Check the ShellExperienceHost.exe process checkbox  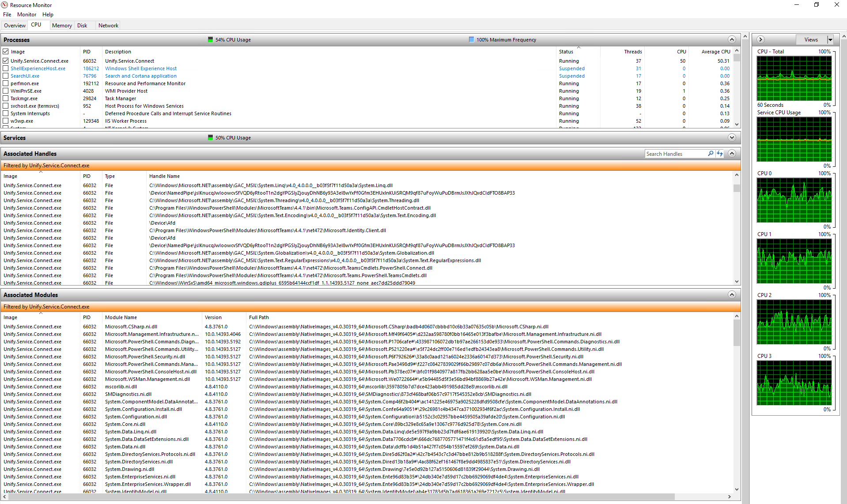[6, 68]
